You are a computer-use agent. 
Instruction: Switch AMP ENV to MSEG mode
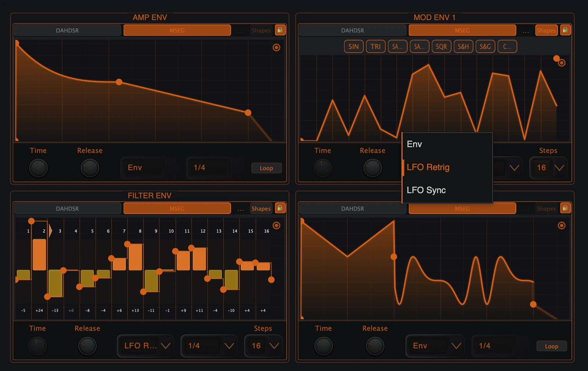(x=177, y=30)
